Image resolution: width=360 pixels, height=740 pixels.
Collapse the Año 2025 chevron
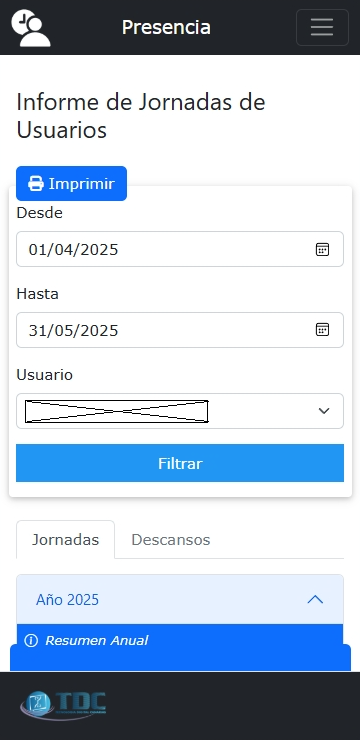315,599
